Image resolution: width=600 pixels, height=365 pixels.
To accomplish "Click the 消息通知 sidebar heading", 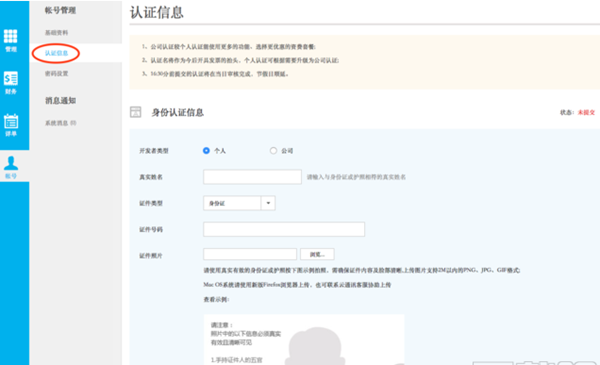I will (60, 101).
